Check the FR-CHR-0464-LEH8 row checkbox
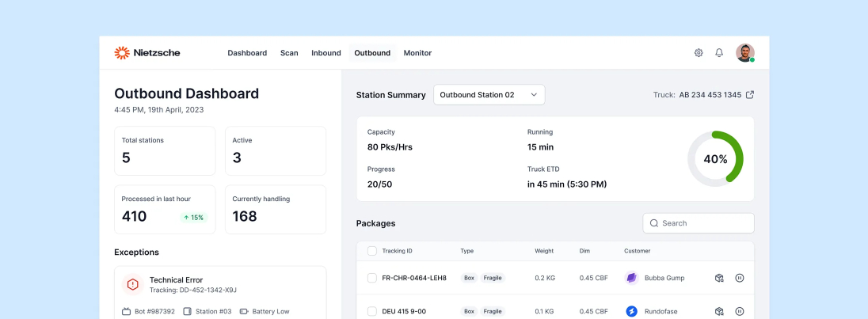 tap(372, 278)
